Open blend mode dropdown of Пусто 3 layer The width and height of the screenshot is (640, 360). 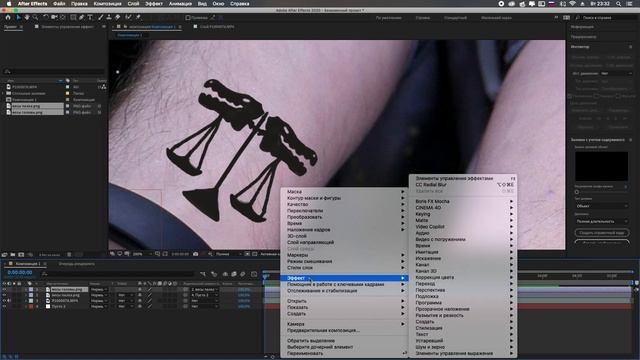click(x=99, y=307)
